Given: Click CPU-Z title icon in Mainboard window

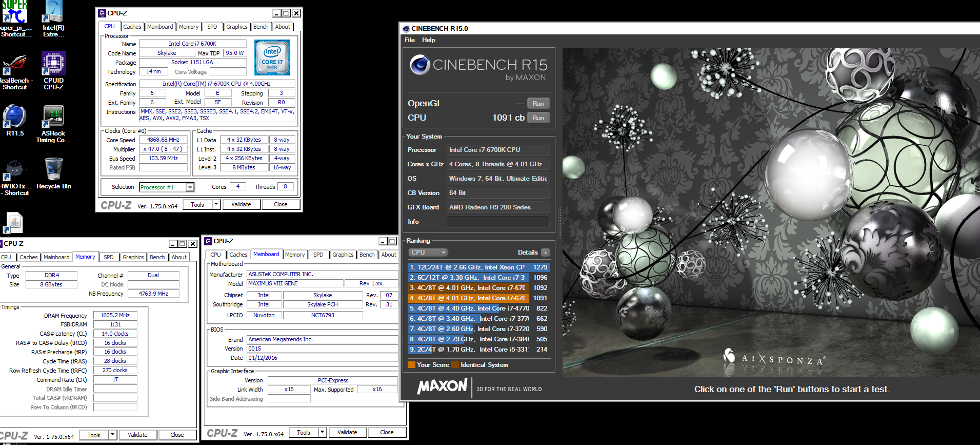Looking at the screenshot, I should click(208, 241).
